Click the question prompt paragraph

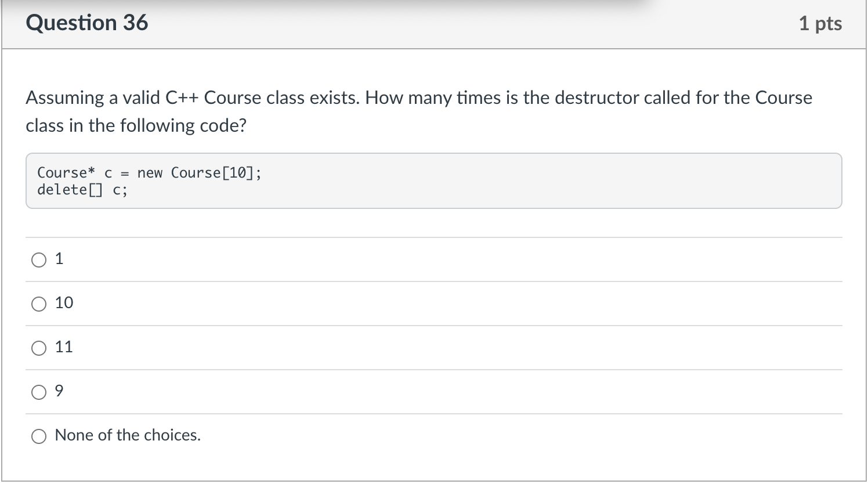click(418, 110)
